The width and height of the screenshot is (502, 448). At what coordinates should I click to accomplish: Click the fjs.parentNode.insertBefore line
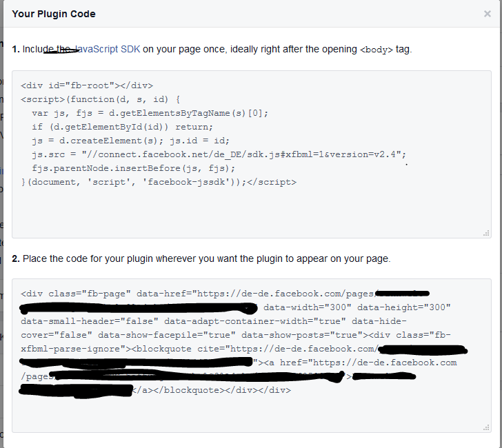[x=134, y=168]
